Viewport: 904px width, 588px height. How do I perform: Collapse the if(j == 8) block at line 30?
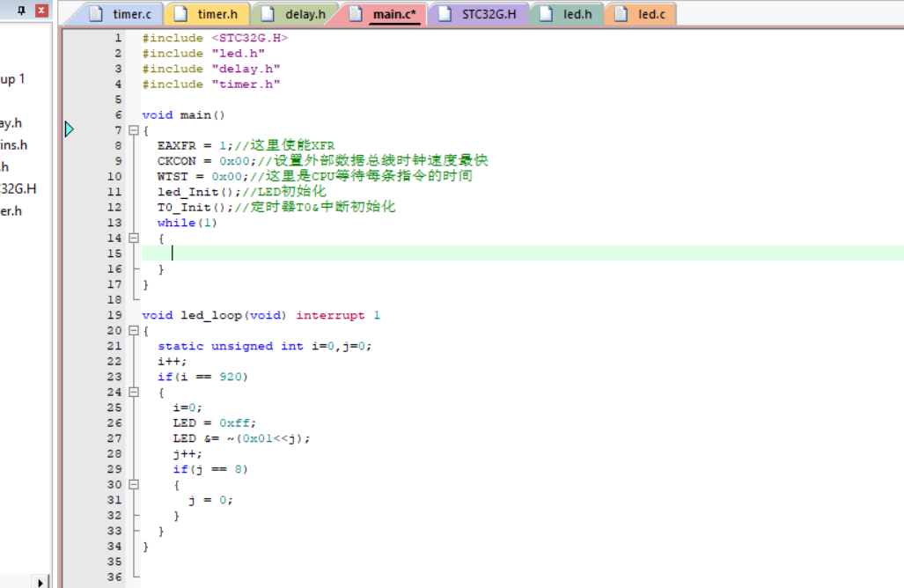pyautogui.click(x=134, y=484)
